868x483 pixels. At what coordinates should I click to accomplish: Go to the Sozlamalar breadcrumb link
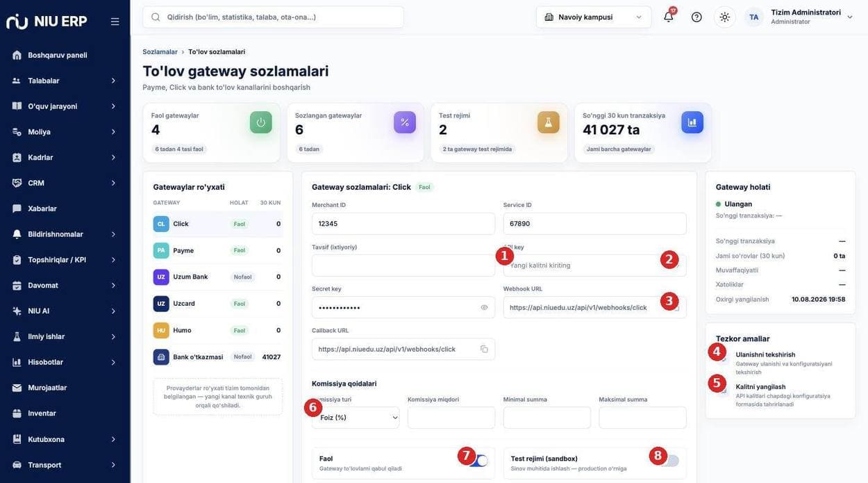coord(160,52)
